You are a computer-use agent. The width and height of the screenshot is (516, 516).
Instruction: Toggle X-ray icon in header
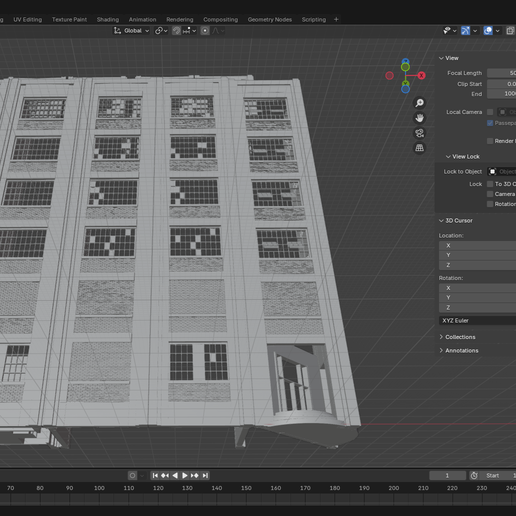click(x=510, y=31)
